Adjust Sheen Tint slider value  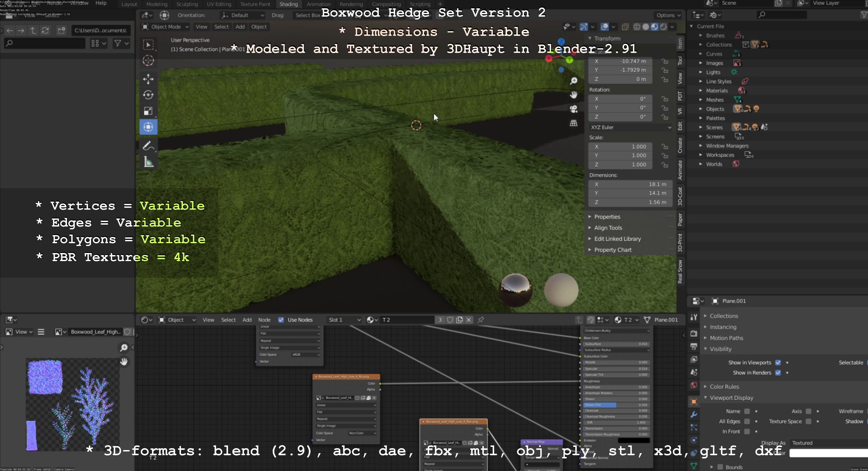(x=616, y=405)
